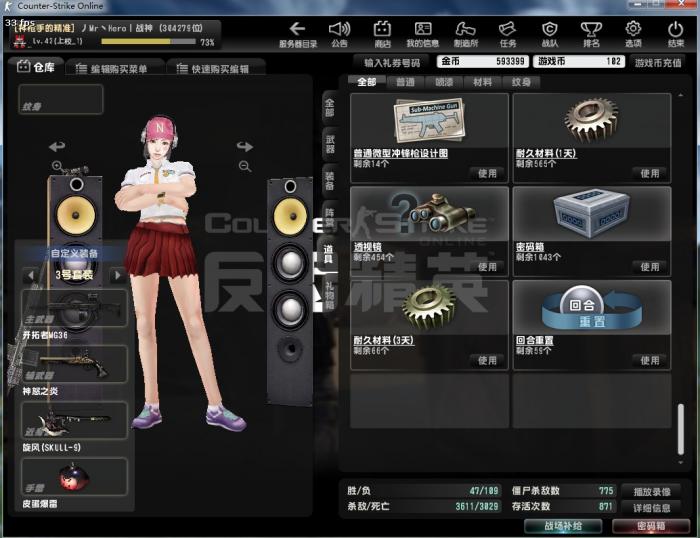
Task: Select the 普通 filter tab
Action: tap(405, 82)
